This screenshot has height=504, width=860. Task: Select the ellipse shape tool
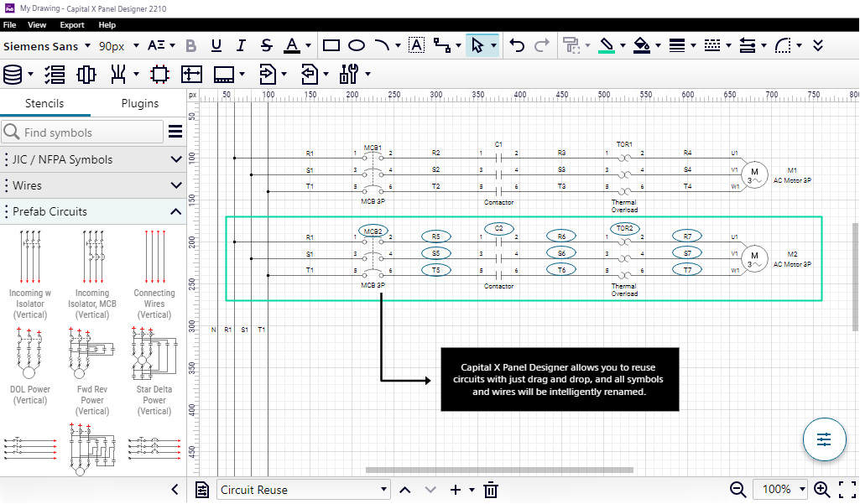(x=357, y=46)
